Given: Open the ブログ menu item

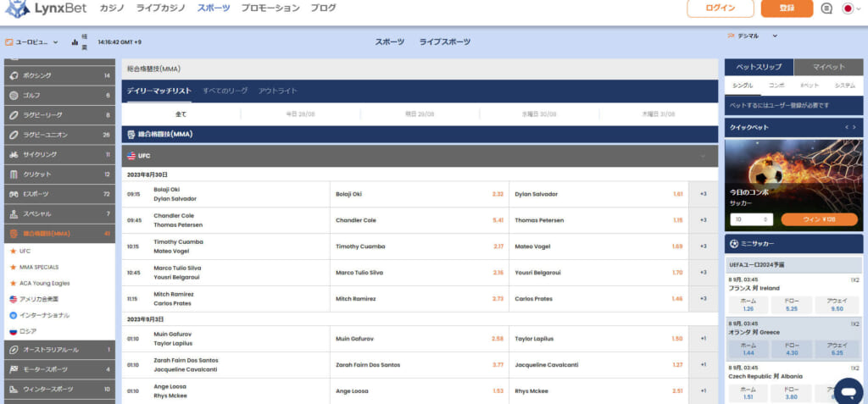Looking at the screenshot, I should click(x=323, y=8).
